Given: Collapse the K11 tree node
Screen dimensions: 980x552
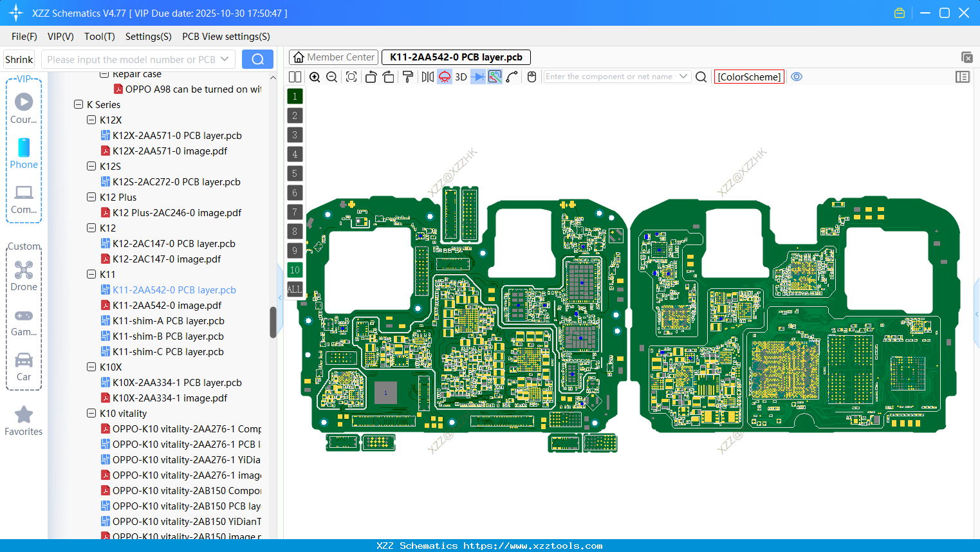Looking at the screenshot, I should 91,274.
